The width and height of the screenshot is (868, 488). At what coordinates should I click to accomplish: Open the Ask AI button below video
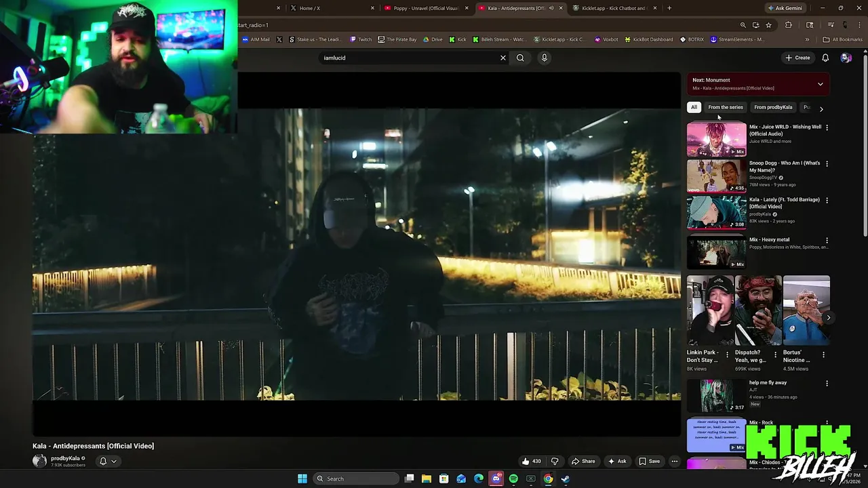pos(617,462)
